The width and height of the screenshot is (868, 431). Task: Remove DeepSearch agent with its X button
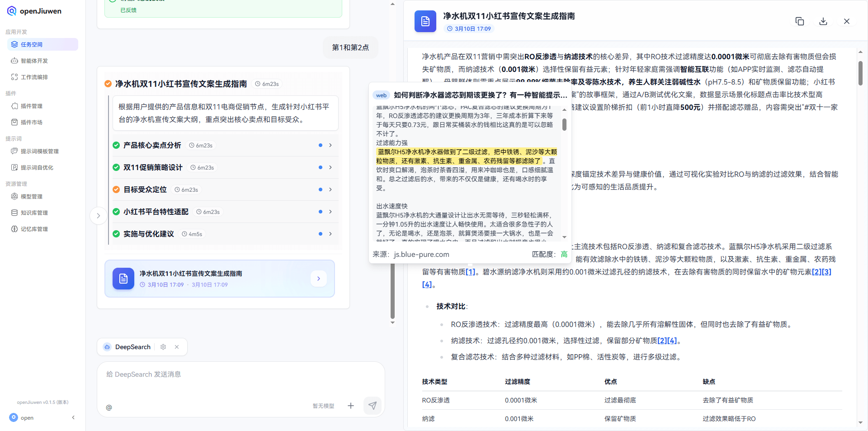pos(177,347)
